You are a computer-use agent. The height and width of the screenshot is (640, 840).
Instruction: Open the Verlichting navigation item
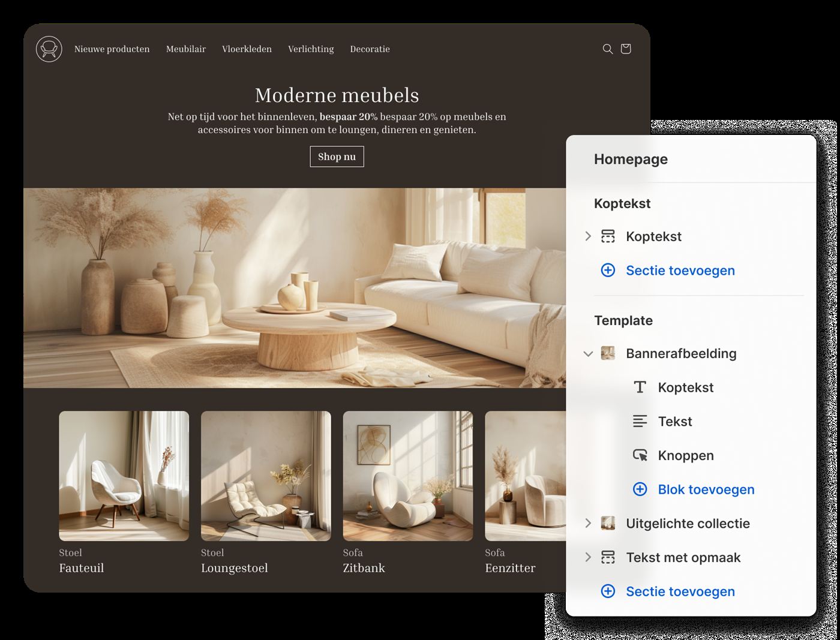tap(311, 49)
